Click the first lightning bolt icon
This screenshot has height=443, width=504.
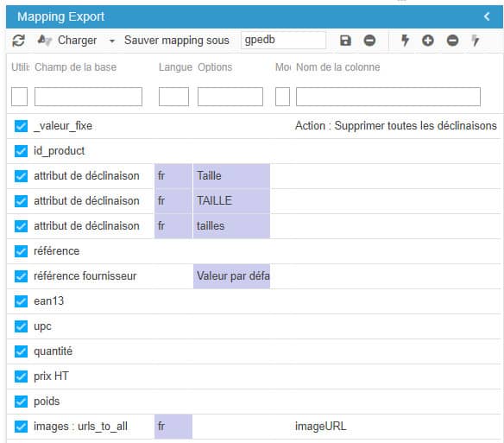click(405, 41)
